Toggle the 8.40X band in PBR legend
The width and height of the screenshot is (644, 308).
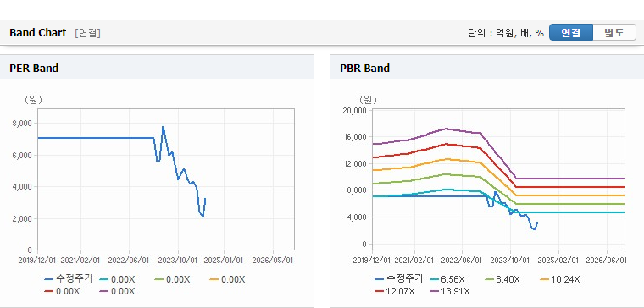pos(502,279)
